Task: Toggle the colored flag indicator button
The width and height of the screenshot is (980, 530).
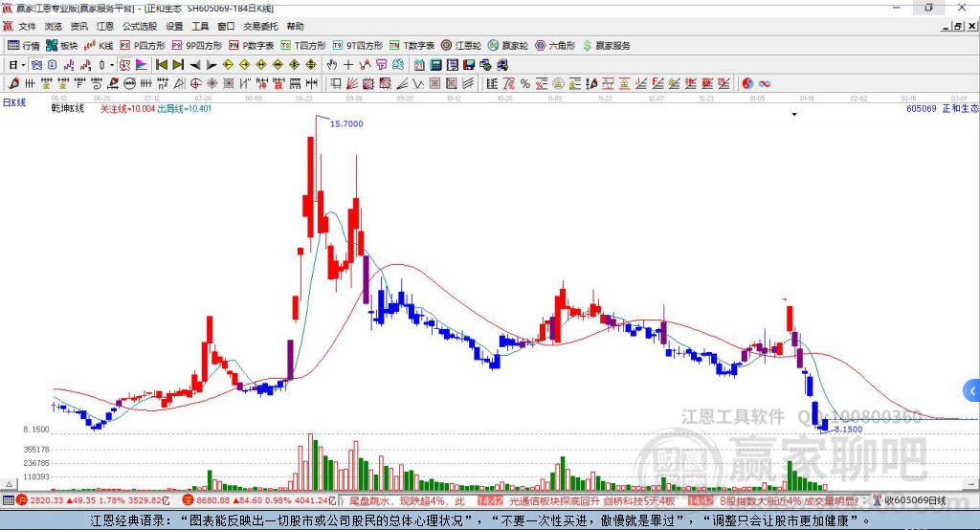Action: (x=142, y=64)
